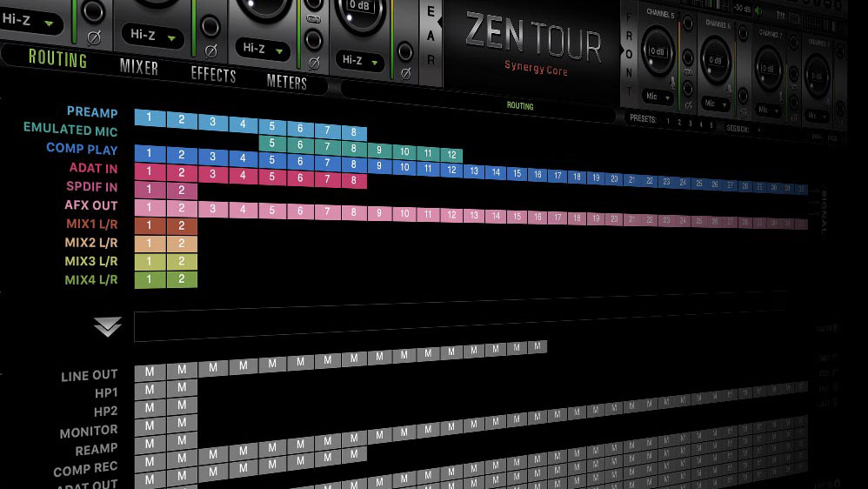Click first M cell in MONITOR row
Viewport: 868px width, 489px height.
[150, 425]
